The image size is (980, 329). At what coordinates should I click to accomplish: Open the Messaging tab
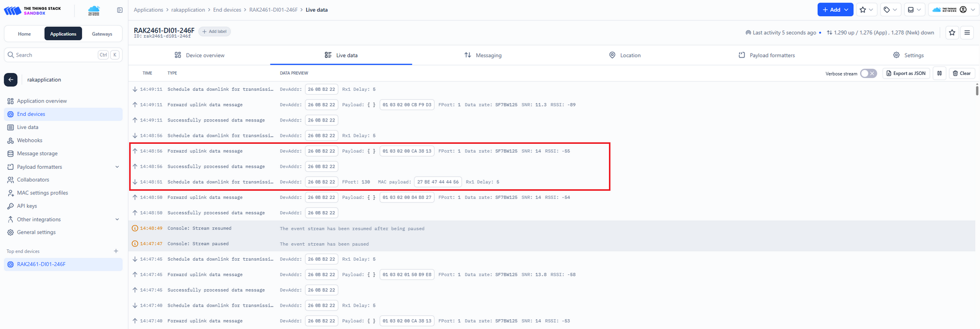[x=483, y=55]
